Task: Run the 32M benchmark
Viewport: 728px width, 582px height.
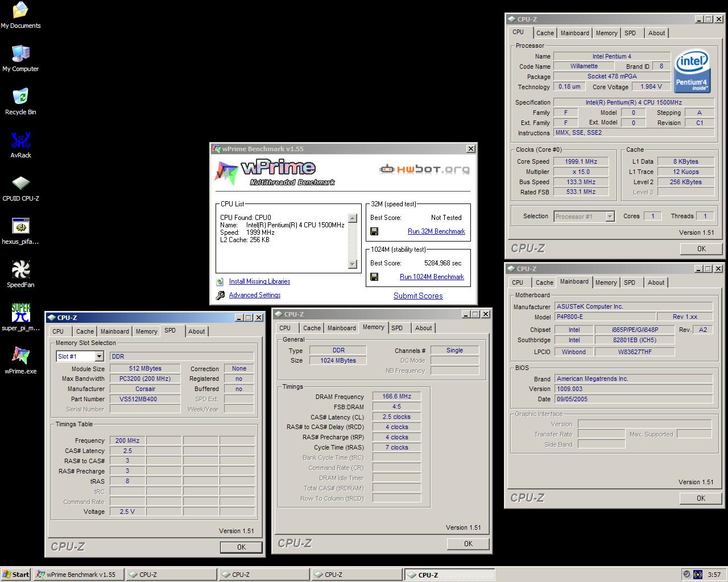Action: pyautogui.click(x=436, y=231)
